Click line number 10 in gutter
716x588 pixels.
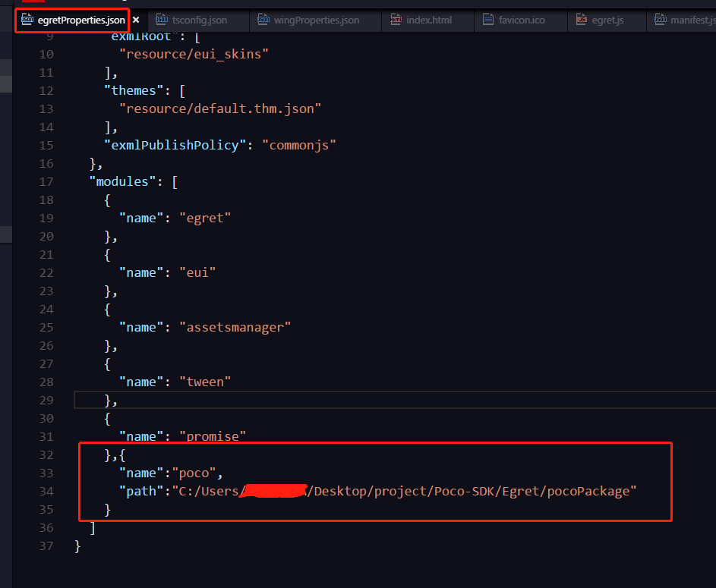pyautogui.click(x=46, y=55)
